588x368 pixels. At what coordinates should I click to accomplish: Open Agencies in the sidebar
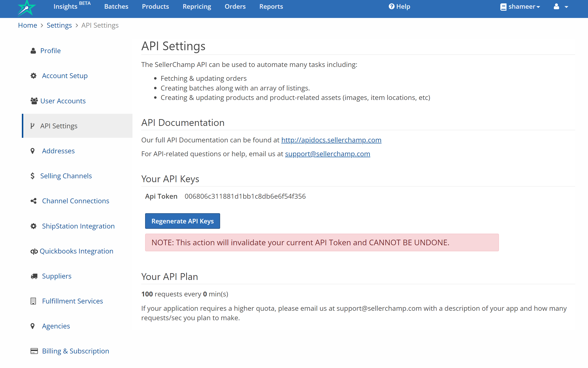(x=56, y=326)
